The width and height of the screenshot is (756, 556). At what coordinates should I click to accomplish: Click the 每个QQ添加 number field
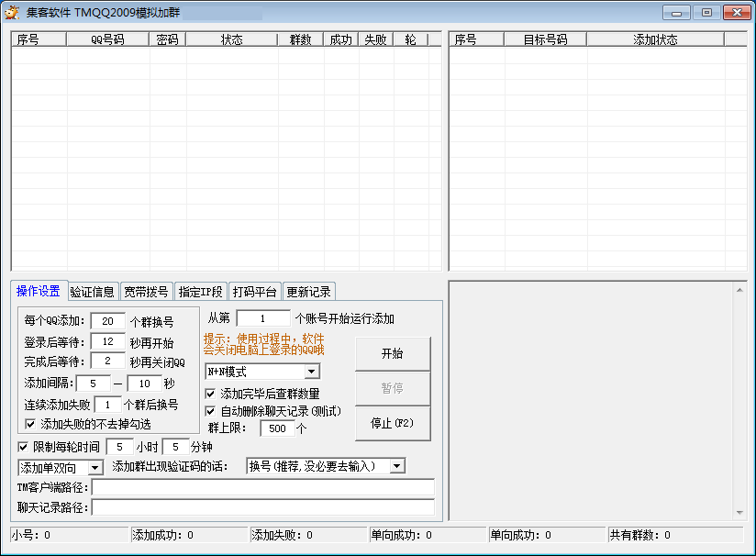click(107, 321)
